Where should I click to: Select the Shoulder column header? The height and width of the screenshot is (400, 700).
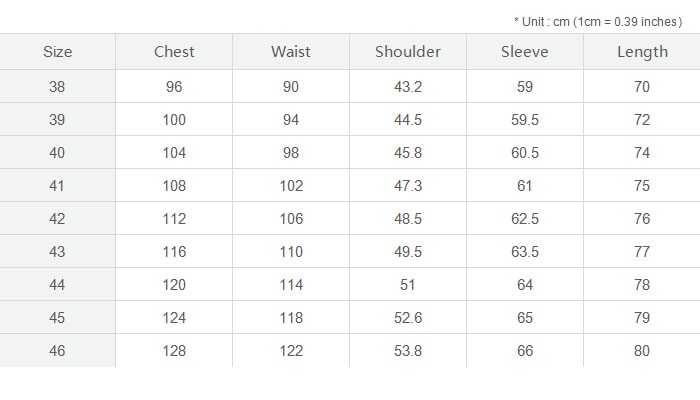[408, 52]
